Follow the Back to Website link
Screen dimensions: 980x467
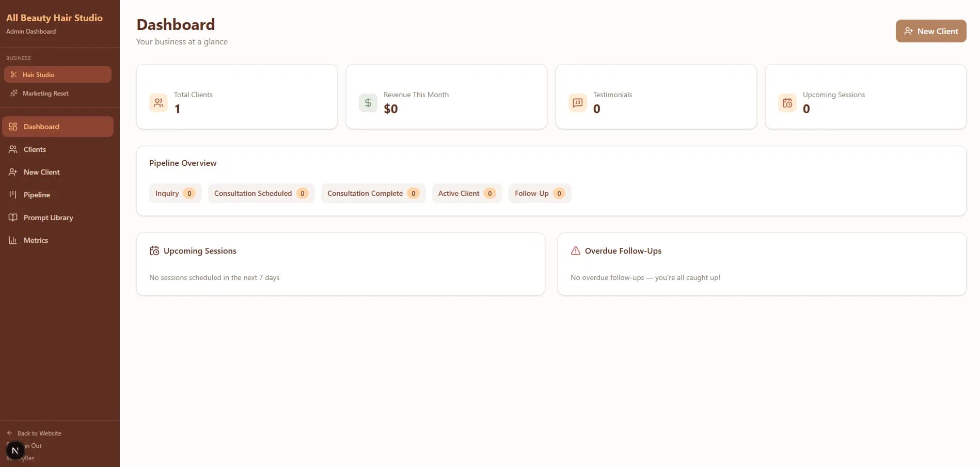tap(39, 433)
